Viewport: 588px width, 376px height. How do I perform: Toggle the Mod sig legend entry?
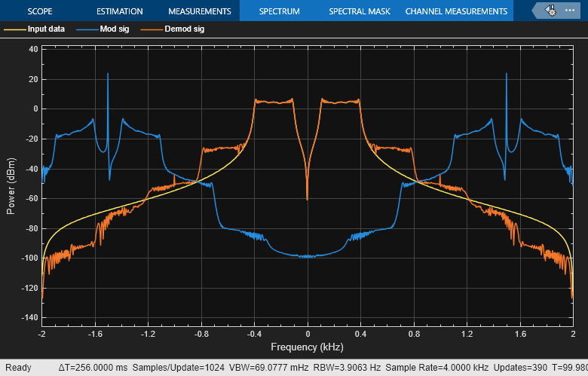click(x=115, y=29)
